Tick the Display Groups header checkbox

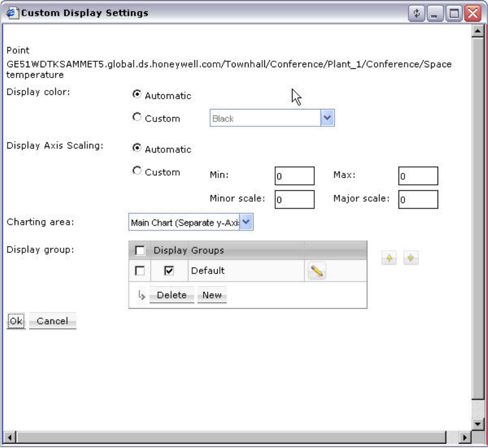point(140,250)
